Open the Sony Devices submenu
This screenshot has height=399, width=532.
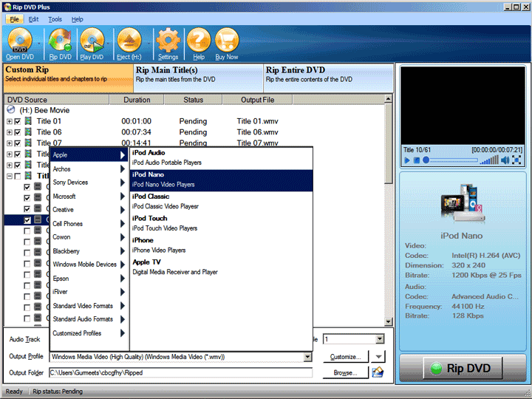[x=89, y=183]
